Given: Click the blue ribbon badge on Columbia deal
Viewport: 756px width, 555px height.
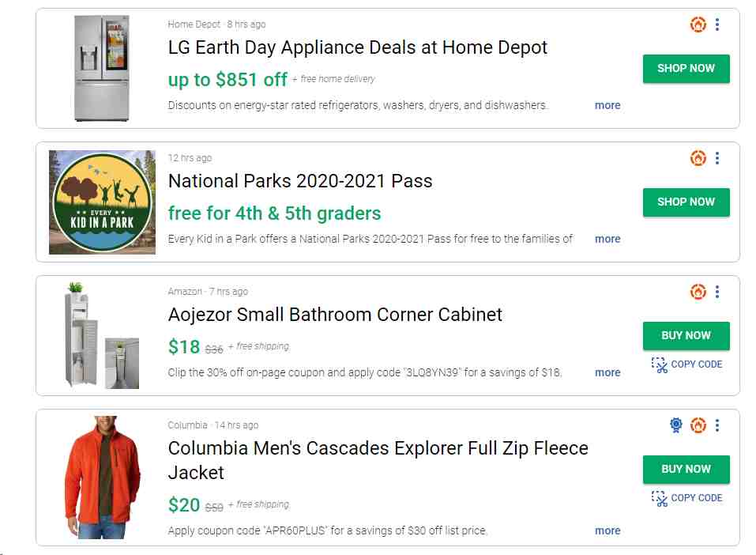Looking at the screenshot, I should [x=676, y=425].
